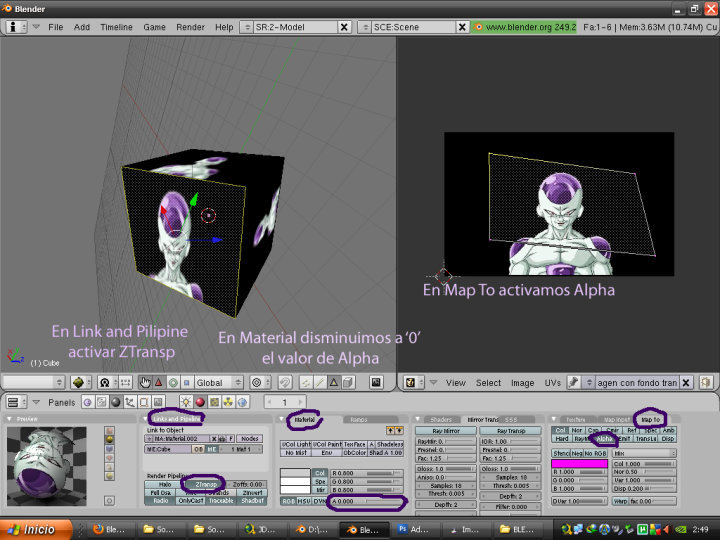Click the material preview thumbnail
The height and width of the screenshot is (540, 720).
click(47, 466)
